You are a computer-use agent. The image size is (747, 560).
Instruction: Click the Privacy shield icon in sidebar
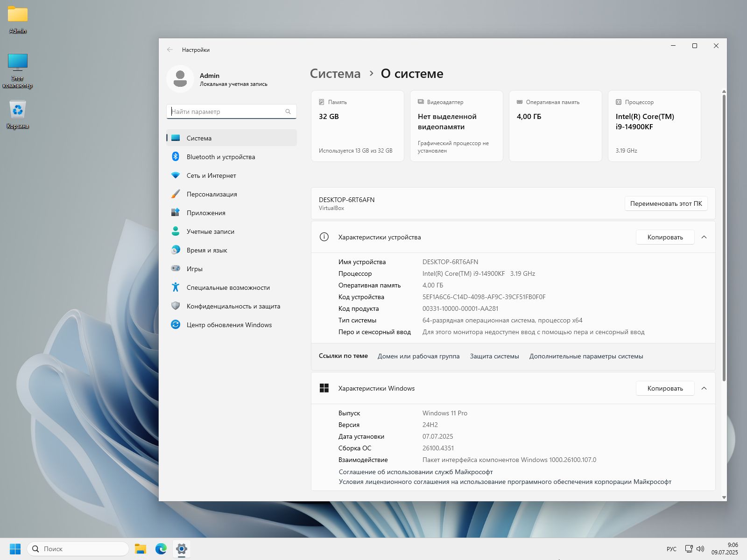(x=176, y=306)
